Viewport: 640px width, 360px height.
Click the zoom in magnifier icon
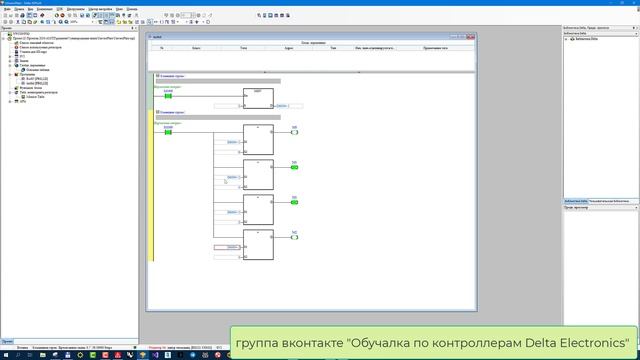(x=60, y=22)
